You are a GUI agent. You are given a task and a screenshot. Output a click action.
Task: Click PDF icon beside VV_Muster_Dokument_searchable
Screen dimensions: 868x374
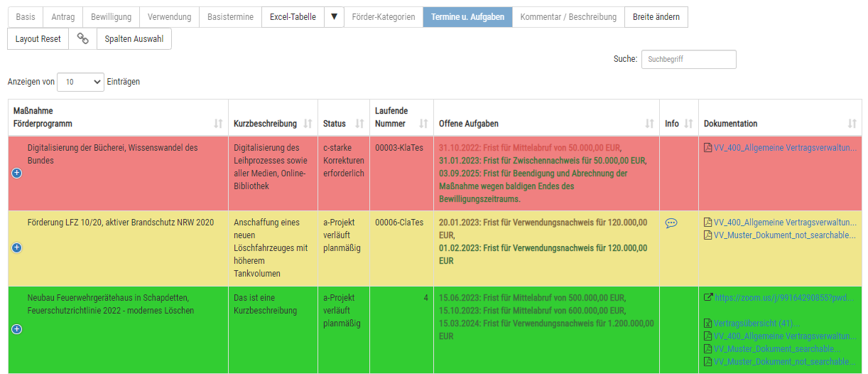[707, 349]
